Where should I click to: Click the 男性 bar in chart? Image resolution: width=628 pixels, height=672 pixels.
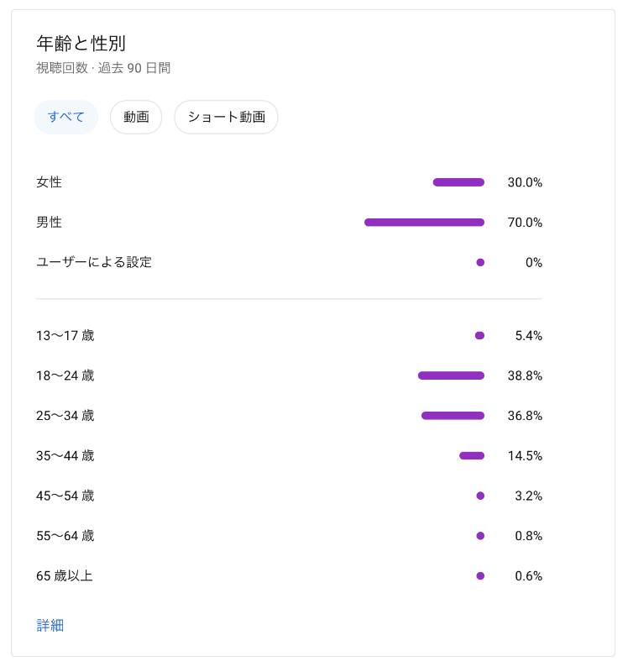pyautogui.click(x=425, y=223)
